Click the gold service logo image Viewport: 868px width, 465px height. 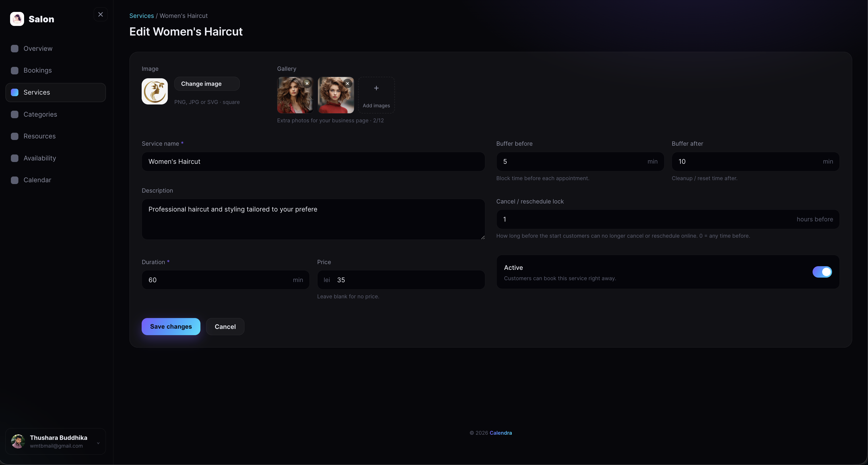[155, 91]
